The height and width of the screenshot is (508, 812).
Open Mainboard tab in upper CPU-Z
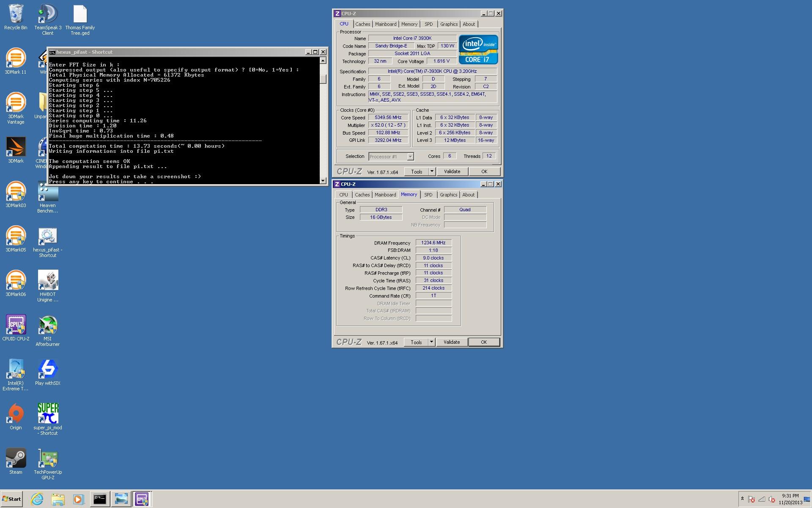[386, 24]
